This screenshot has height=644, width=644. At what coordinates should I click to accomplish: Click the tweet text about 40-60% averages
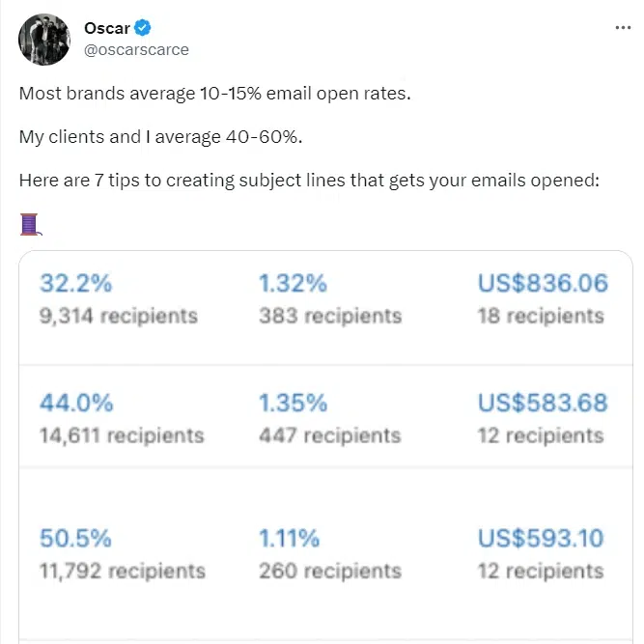coord(160,137)
